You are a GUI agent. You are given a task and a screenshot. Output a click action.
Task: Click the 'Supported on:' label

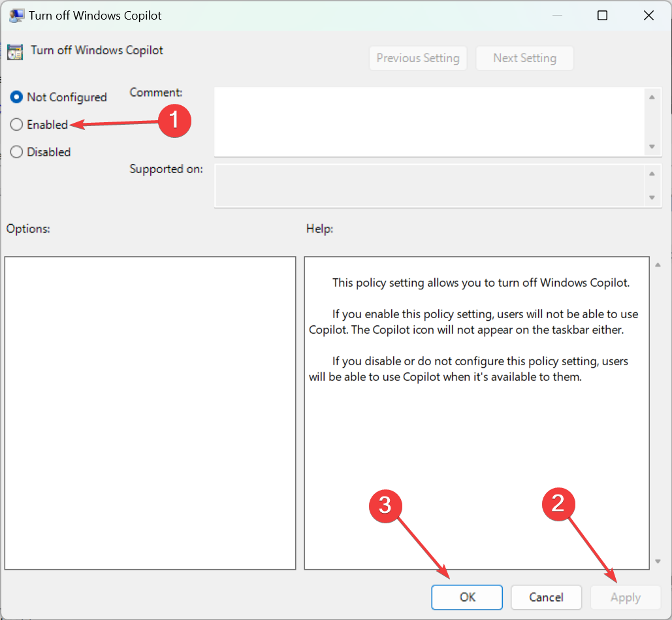(x=167, y=169)
